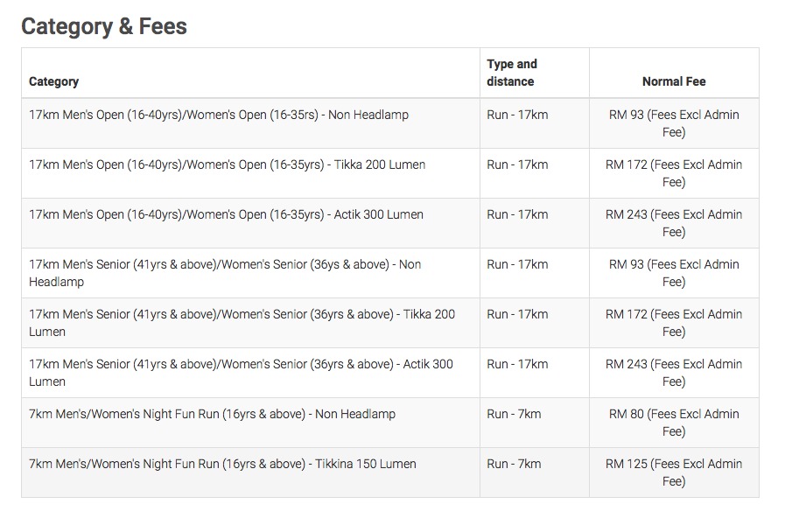Select the 17km Open Actik 300 Lumen row

click(390, 223)
